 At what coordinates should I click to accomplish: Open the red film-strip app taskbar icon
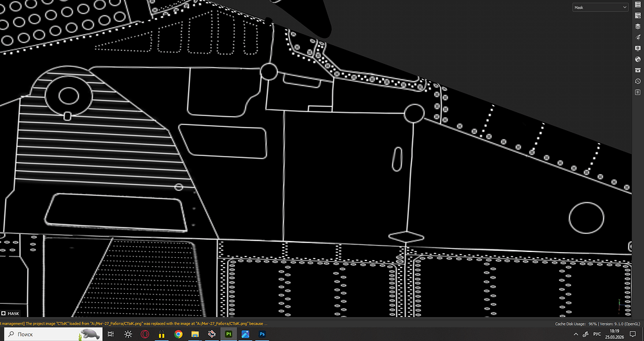point(212,334)
